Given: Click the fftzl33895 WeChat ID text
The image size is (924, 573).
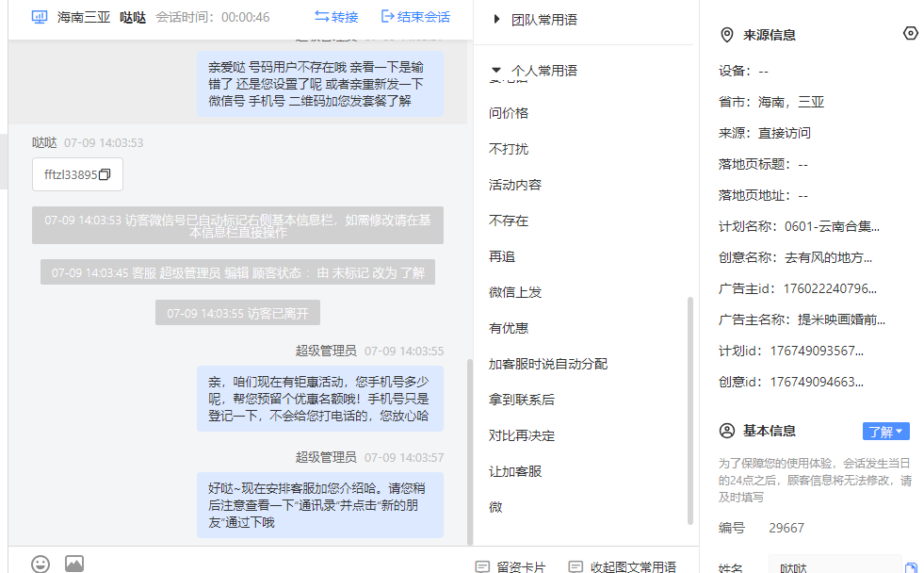Looking at the screenshot, I should click(x=71, y=174).
